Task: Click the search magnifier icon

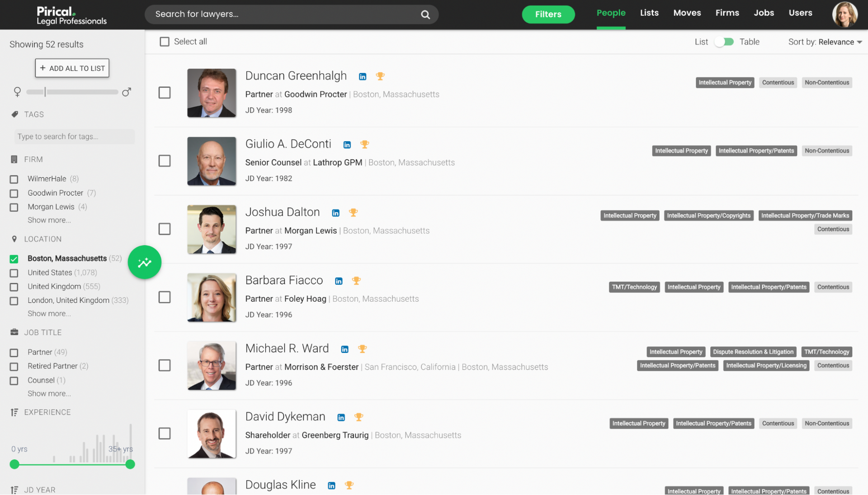Action: (x=425, y=14)
